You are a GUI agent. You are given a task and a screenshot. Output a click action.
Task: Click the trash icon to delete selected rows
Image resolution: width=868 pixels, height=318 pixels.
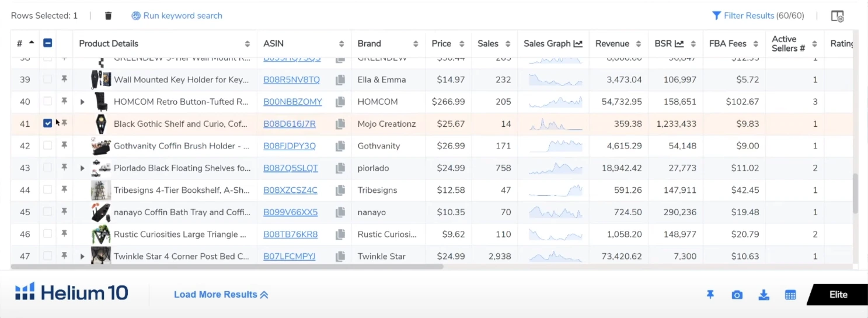[x=108, y=16]
